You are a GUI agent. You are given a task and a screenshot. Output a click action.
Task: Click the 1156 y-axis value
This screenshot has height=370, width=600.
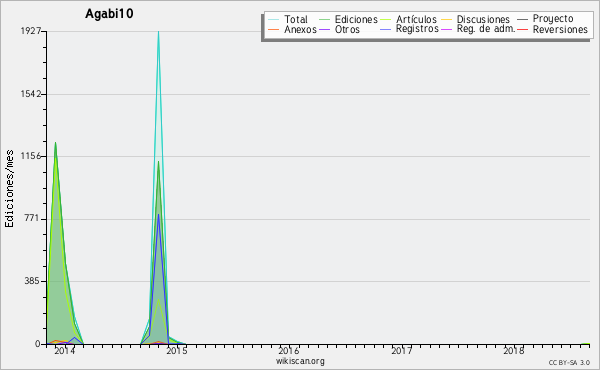[31, 156]
